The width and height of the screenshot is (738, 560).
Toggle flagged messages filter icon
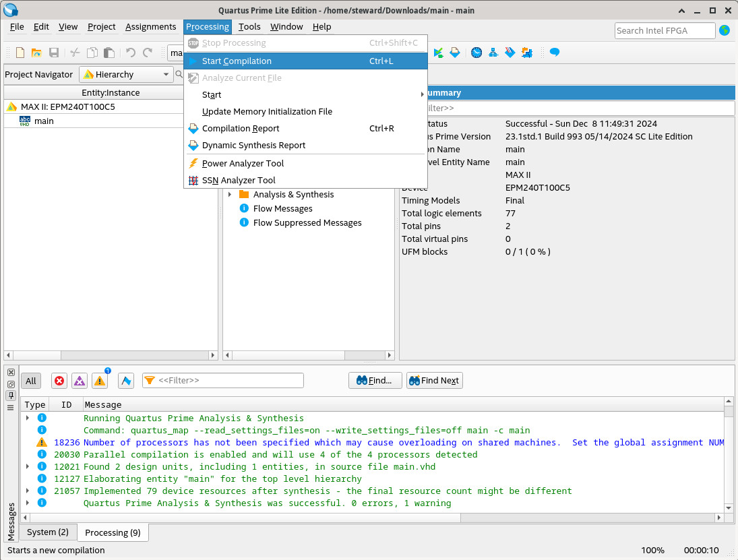126,381
